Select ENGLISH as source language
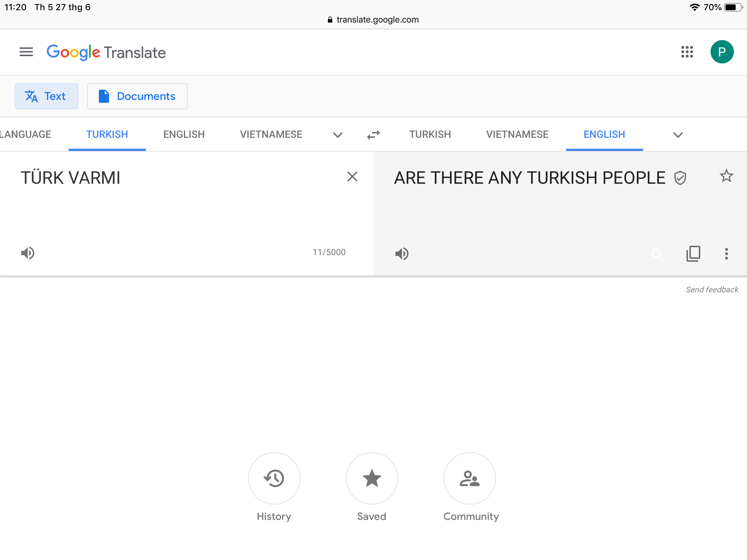 point(184,135)
